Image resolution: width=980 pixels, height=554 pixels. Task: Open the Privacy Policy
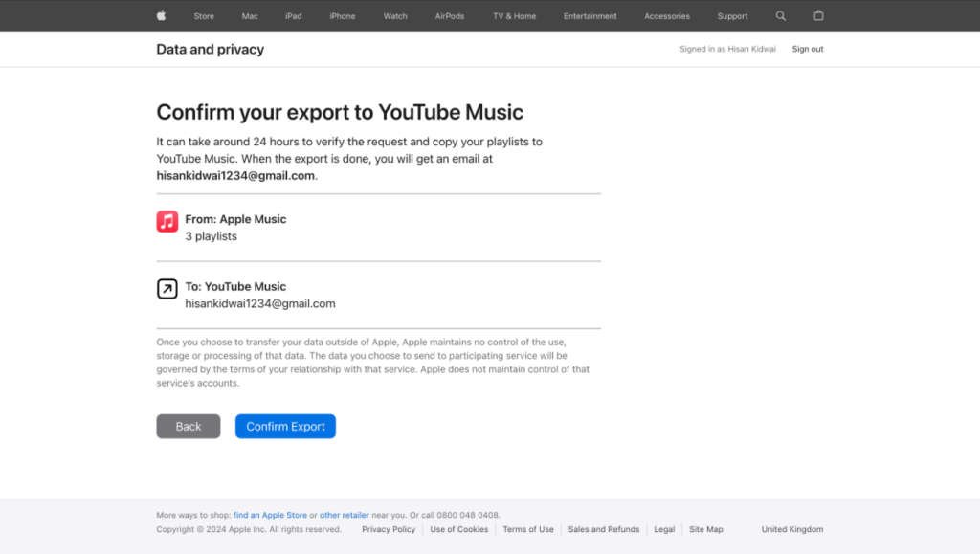coord(388,528)
